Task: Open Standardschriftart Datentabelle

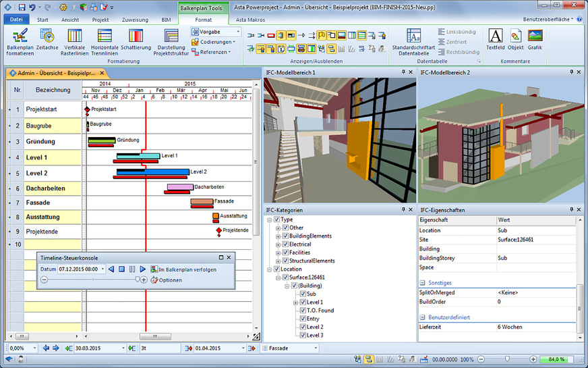Action: pos(415,41)
